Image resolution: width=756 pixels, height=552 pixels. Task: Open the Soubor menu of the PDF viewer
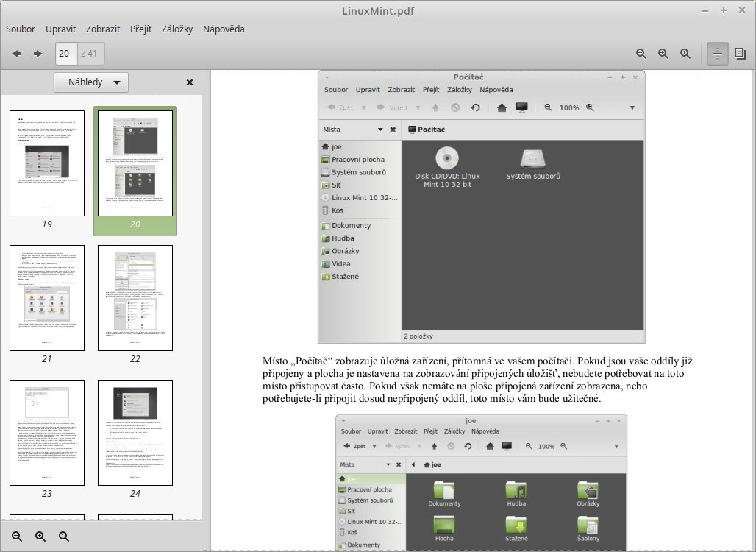[21, 29]
